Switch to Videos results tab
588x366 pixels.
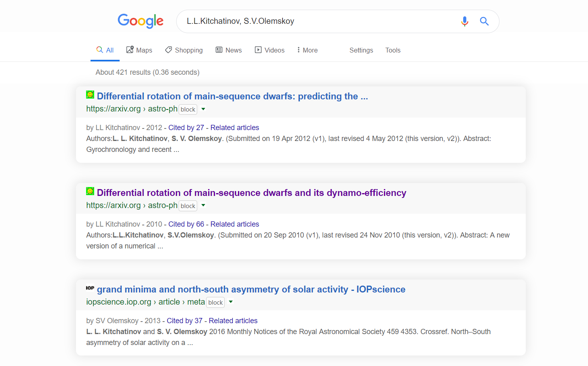point(270,50)
